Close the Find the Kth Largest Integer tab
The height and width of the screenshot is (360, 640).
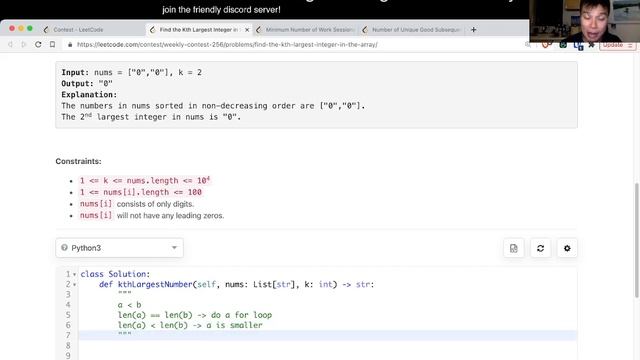point(247,30)
